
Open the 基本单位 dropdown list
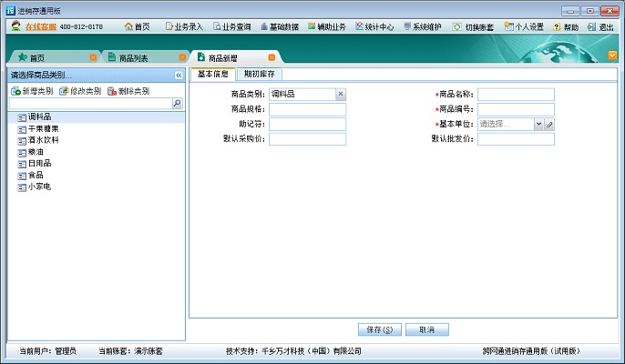pyautogui.click(x=538, y=124)
